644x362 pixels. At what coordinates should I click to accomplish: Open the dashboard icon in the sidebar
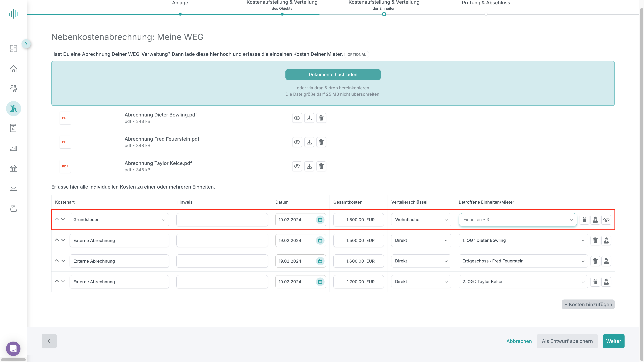pos(13,48)
